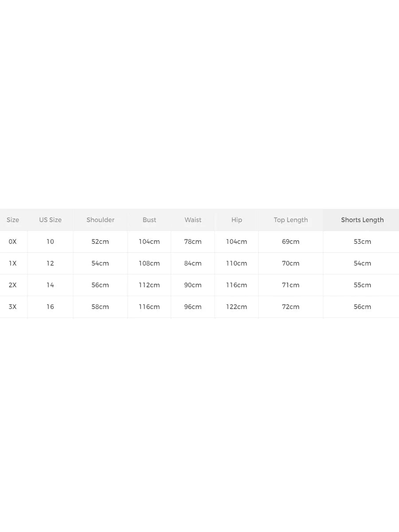
Task: Click the Shorts Length column header
Action: click(x=362, y=220)
